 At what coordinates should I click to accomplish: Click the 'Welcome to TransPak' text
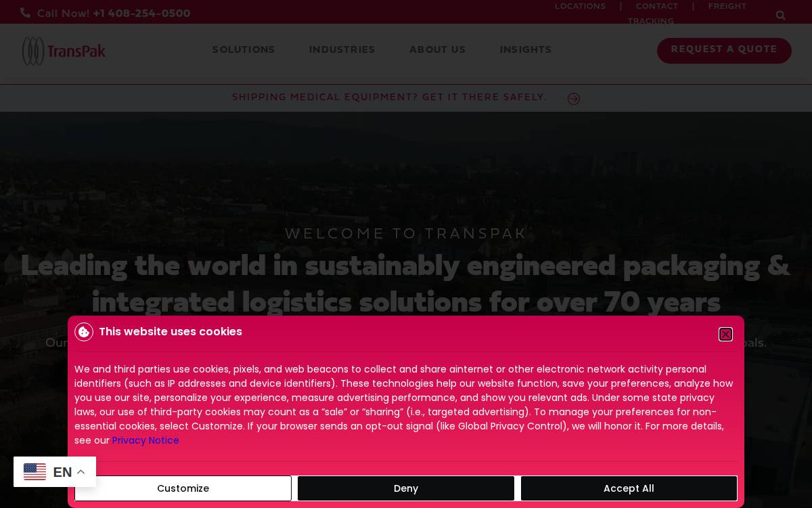pos(406,234)
